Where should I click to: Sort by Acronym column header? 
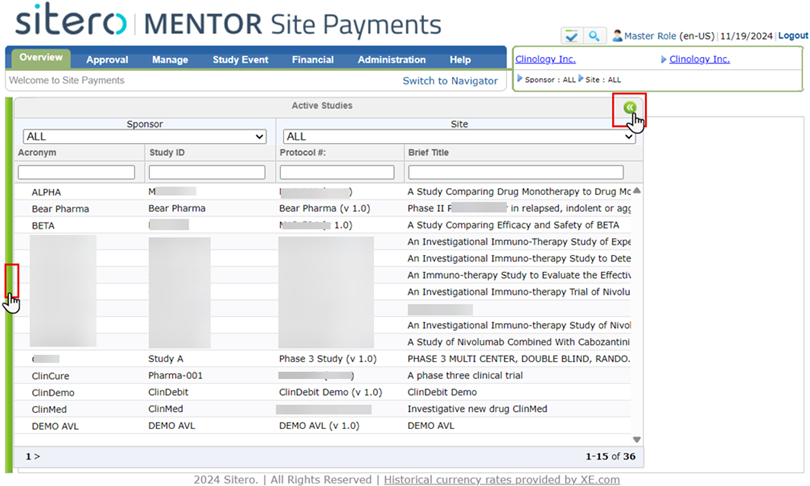point(37,153)
